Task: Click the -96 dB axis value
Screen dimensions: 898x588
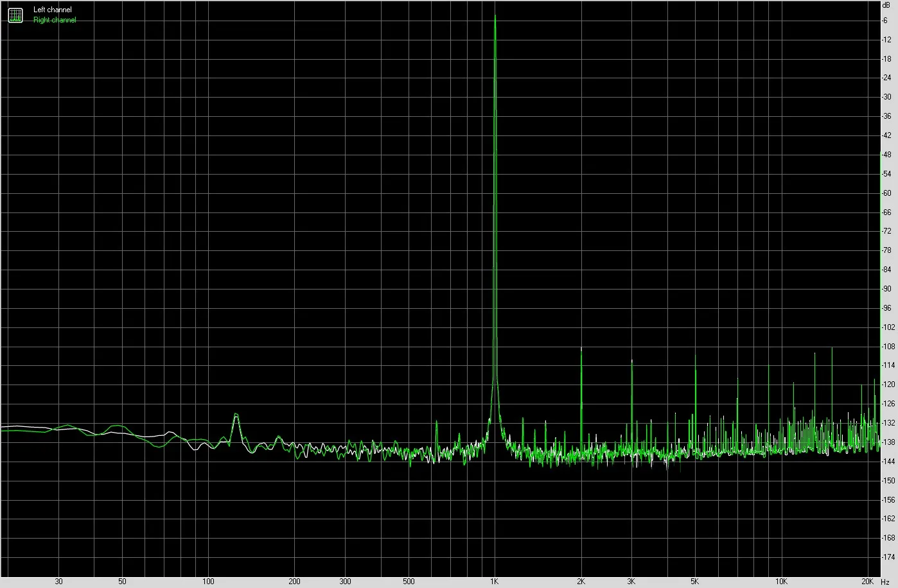Action: tap(887, 308)
